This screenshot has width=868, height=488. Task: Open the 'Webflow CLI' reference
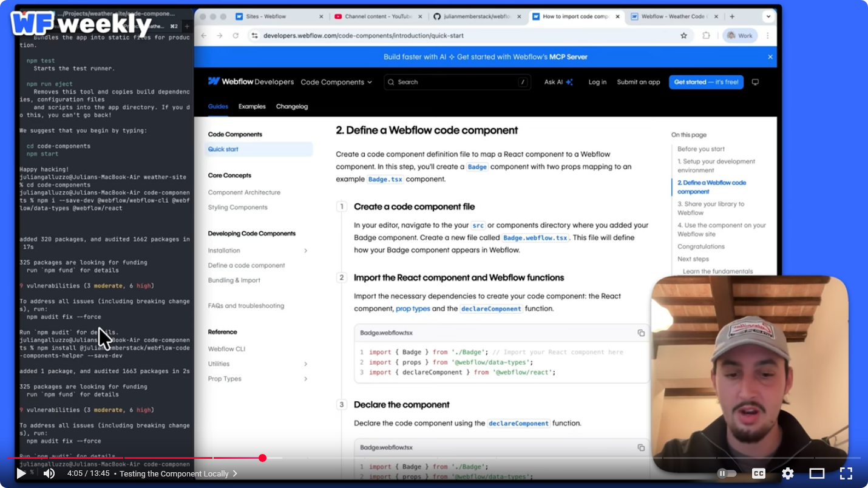(226, 349)
